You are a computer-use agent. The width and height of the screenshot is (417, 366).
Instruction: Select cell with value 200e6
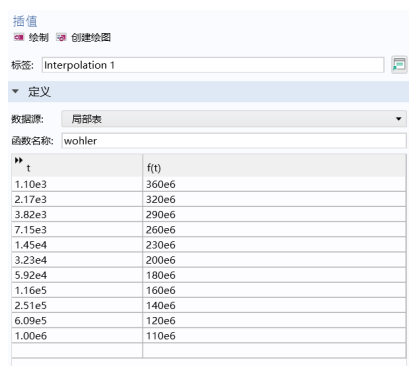click(274, 260)
